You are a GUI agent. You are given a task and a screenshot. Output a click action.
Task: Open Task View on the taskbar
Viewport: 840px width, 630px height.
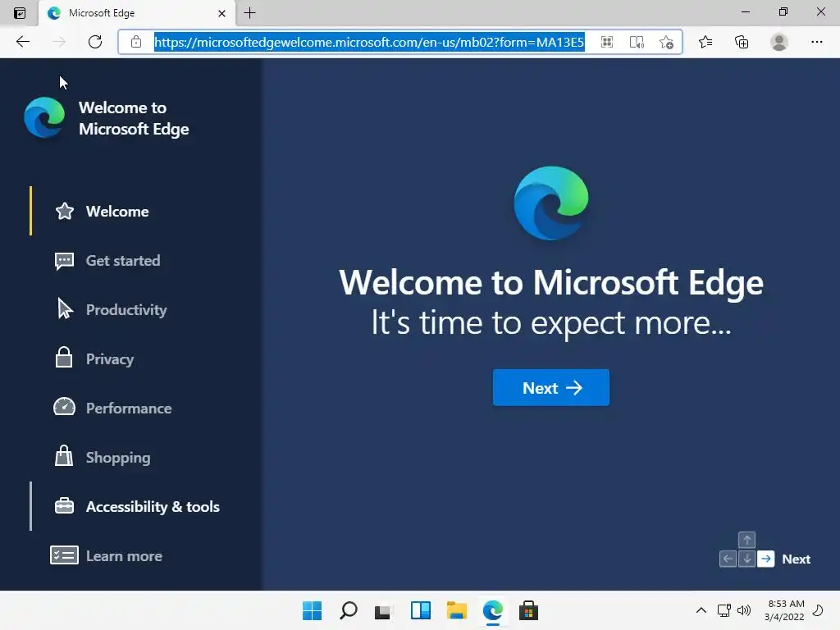[384, 610]
